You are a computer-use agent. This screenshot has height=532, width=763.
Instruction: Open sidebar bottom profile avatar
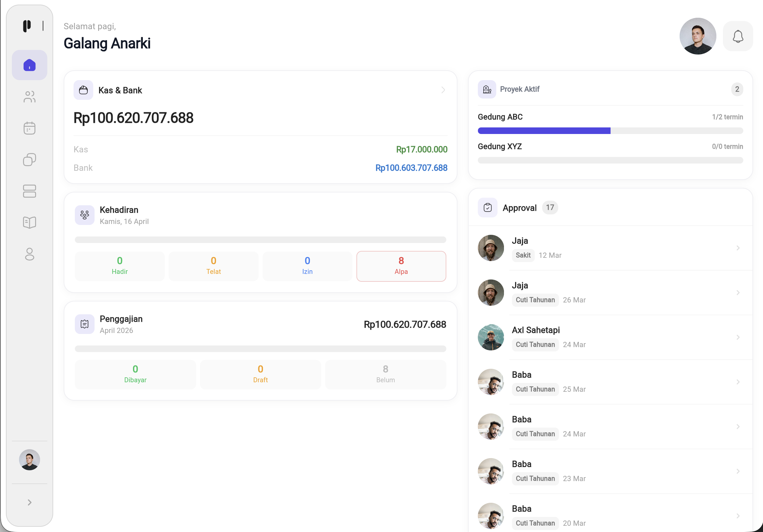coord(30,459)
